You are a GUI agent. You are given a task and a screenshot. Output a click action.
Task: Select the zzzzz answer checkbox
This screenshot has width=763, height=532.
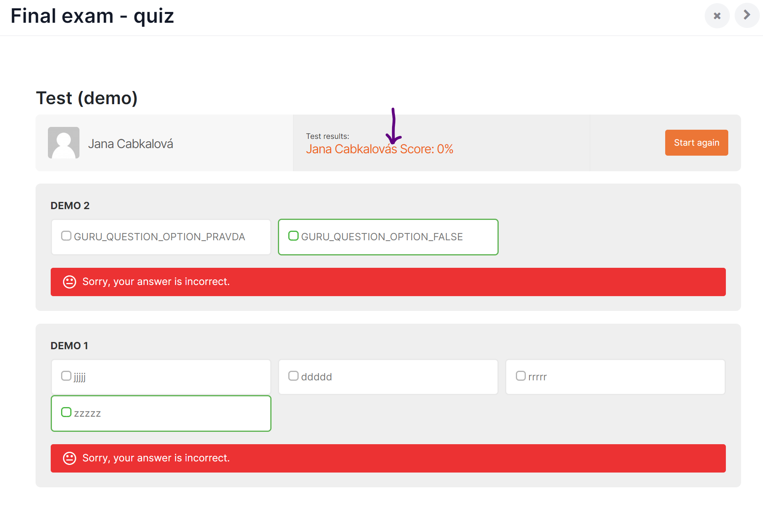click(x=66, y=412)
